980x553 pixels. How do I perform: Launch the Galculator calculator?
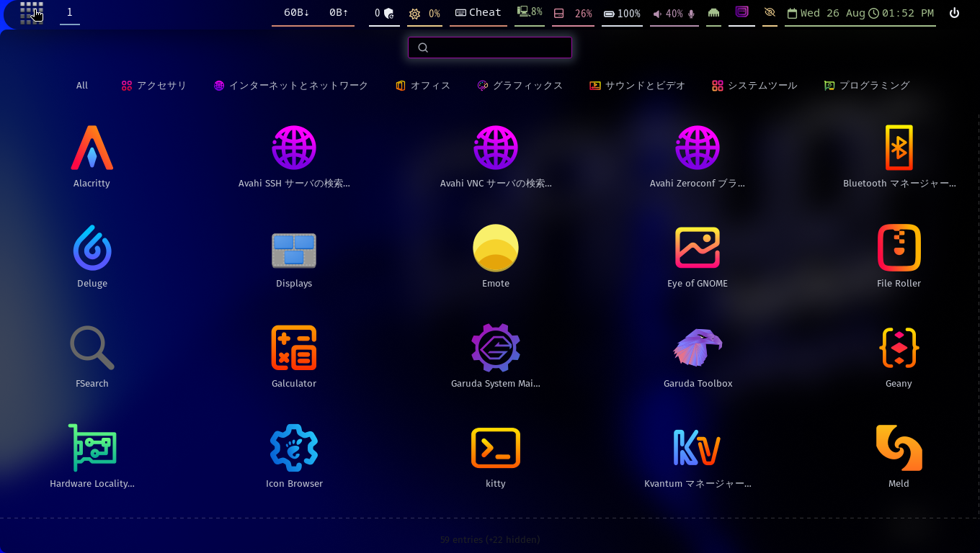click(294, 356)
